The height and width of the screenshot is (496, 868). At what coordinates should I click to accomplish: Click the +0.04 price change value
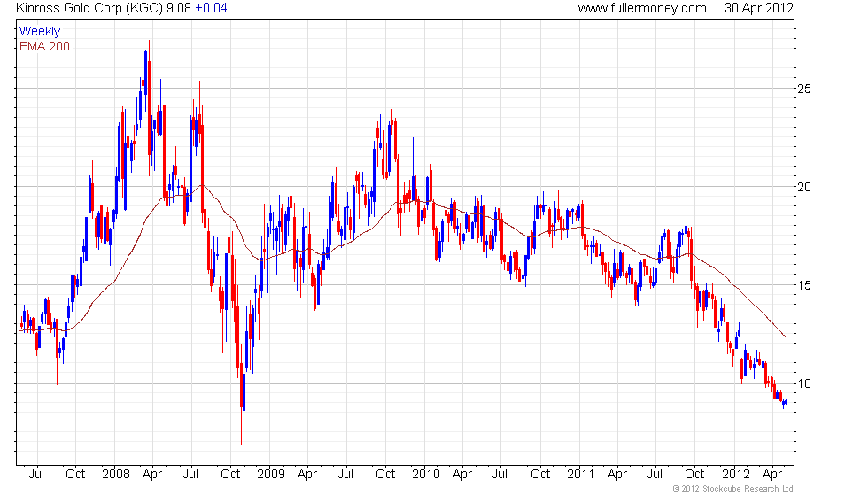coord(211,8)
